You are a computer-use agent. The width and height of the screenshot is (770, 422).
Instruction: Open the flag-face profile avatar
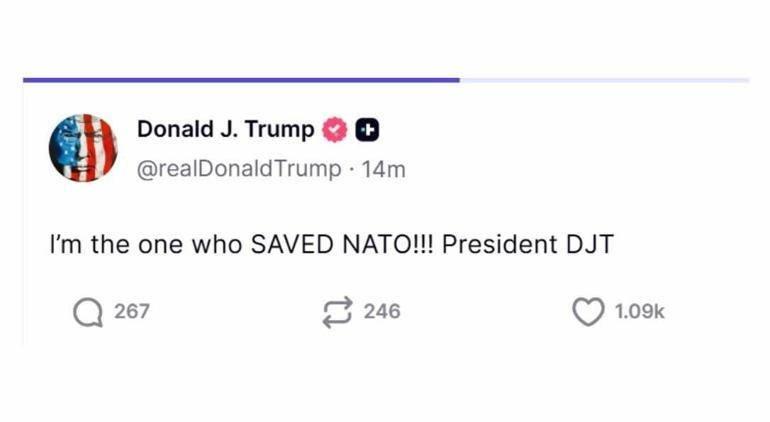pyautogui.click(x=83, y=147)
